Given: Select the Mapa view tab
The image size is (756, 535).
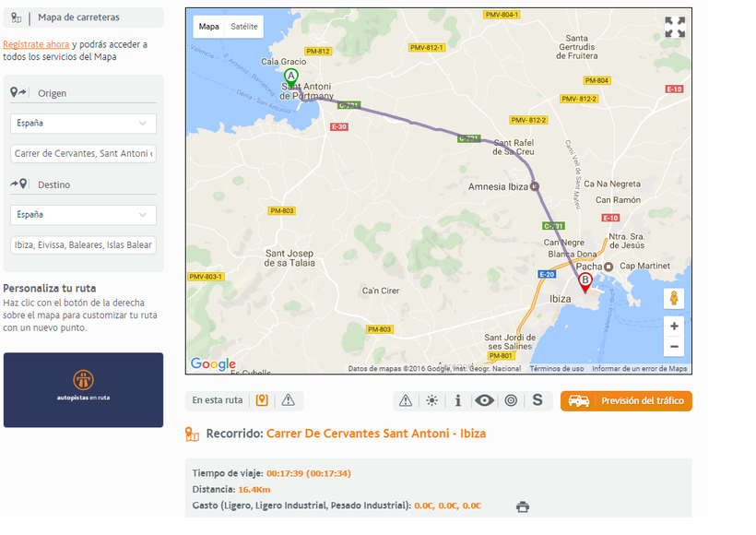Looking at the screenshot, I should (209, 27).
